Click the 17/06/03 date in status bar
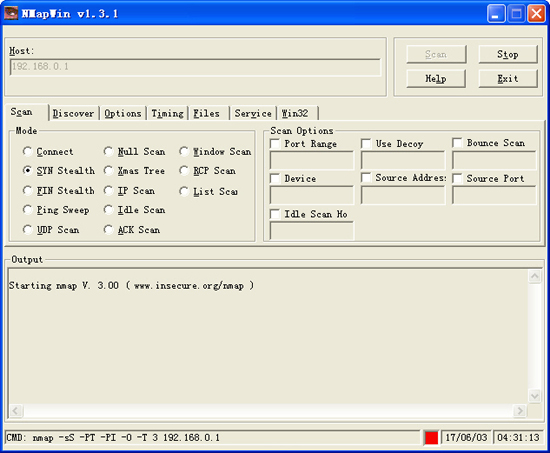 [466, 438]
